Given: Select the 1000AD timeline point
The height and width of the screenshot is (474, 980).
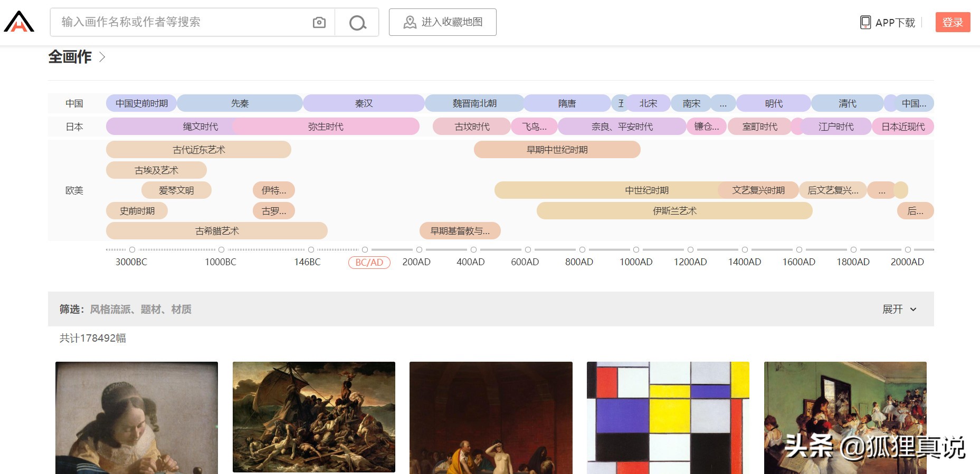Looking at the screenshot, I should click(x=636, y=250).
